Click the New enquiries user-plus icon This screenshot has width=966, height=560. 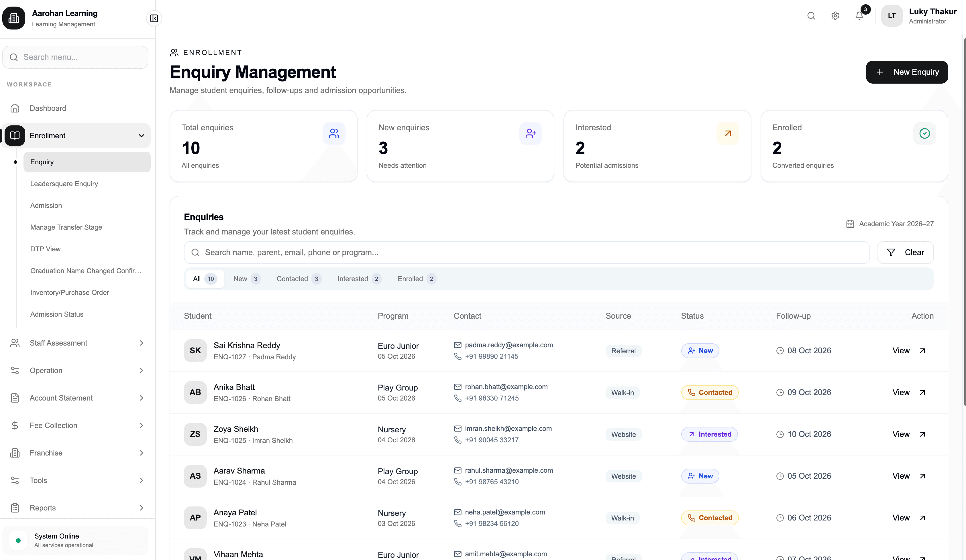(x=531, y=133)
